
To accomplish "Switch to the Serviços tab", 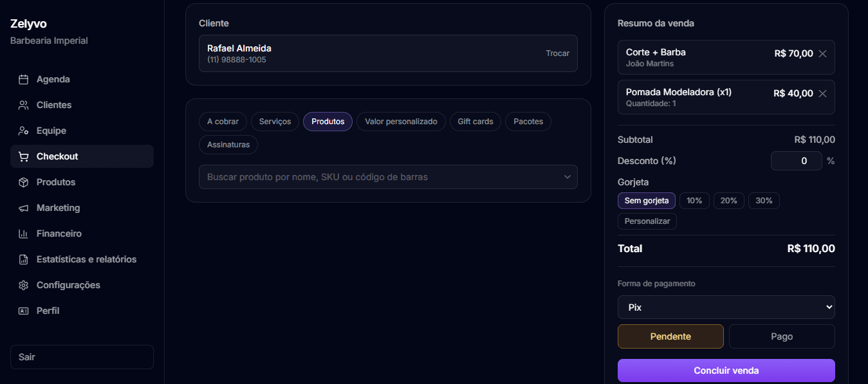I will click(275, 122).
